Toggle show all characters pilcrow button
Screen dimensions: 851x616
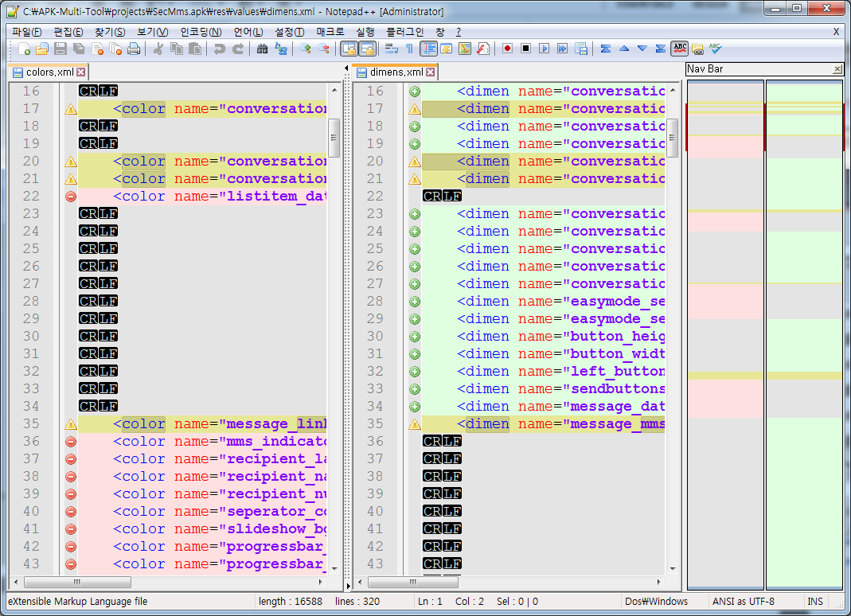pos(409,49)
